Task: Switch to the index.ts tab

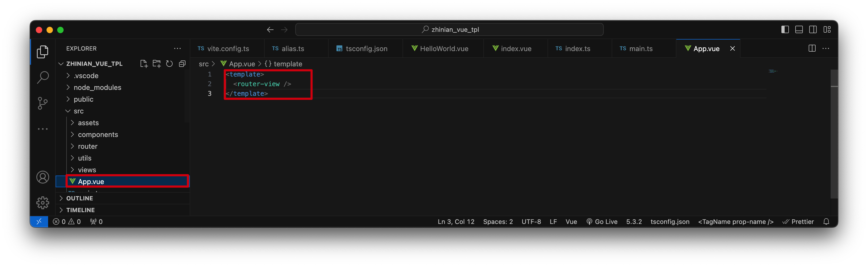Action: [580, 48]
